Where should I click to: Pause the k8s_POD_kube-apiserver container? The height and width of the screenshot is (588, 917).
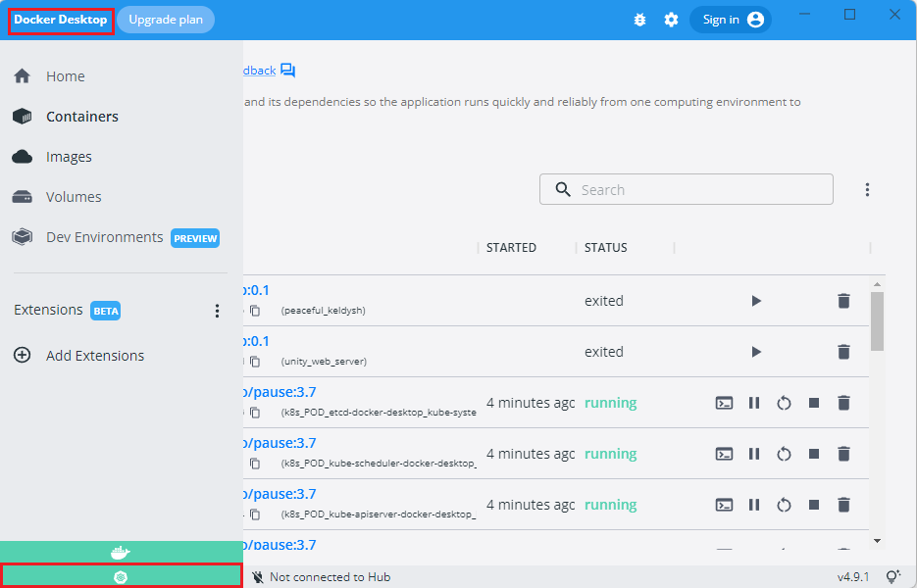tap(754, 505)
